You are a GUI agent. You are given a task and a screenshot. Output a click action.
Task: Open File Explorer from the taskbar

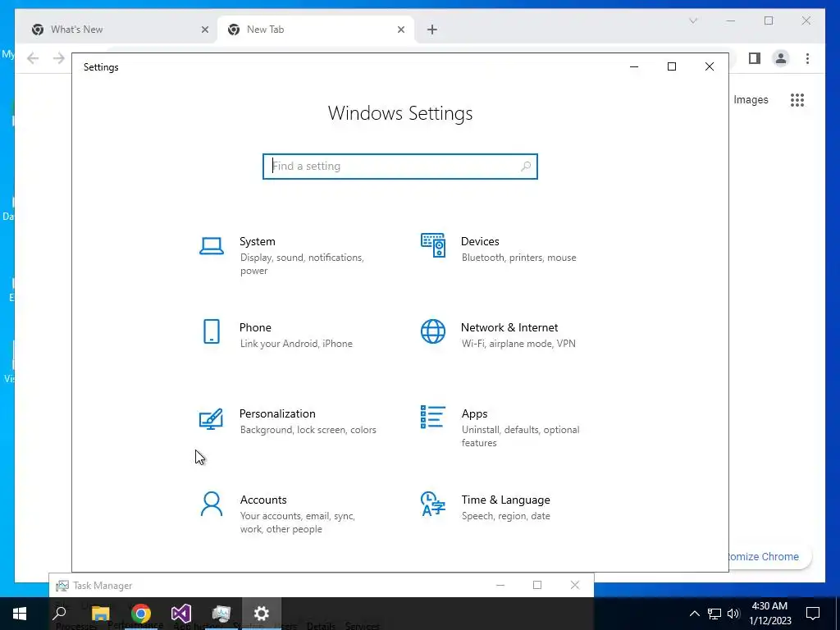pyautogui.click(x=100, y=614)
